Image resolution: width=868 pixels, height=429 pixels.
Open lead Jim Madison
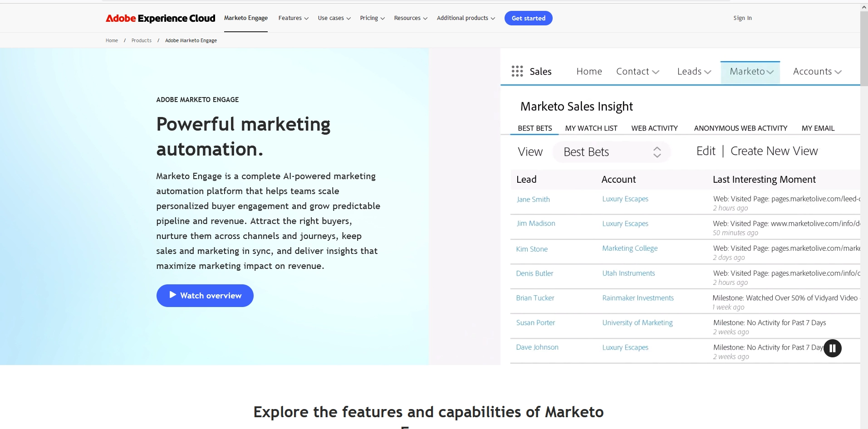pos(536,224)
